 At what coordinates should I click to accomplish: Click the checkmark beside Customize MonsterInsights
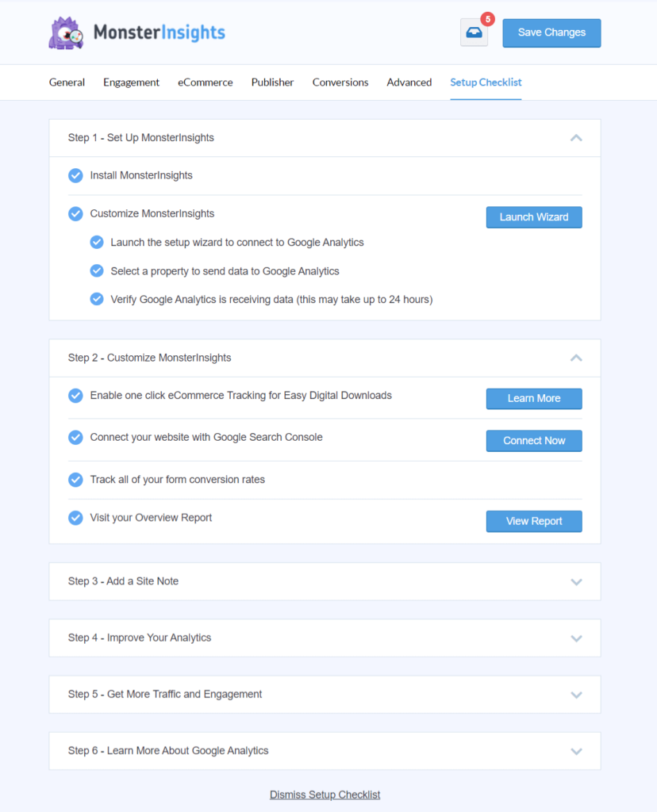(75, 213)
